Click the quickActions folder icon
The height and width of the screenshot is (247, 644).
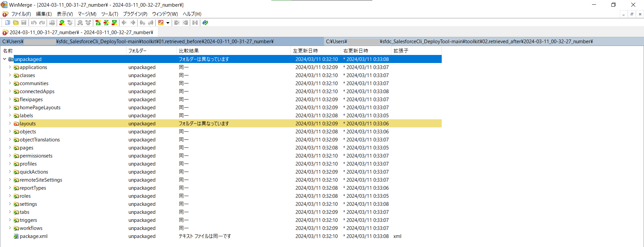click(x=16, y=172)
